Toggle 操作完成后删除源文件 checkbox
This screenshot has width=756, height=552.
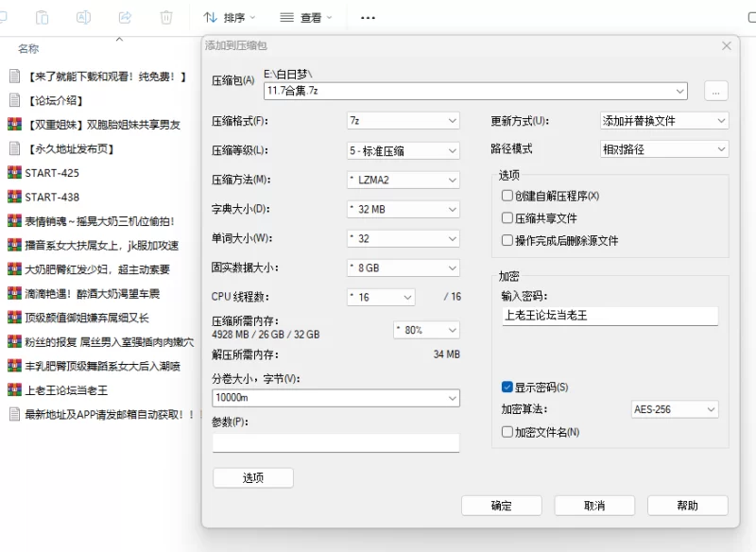(x=507, y=241)
